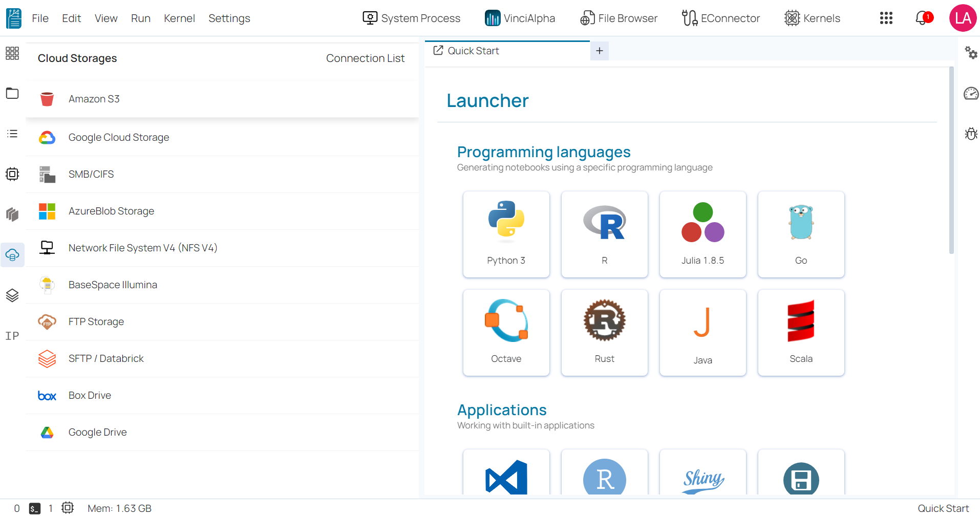
Task: Click Mem: 1.63 GB in status bar
Action: coord(119,508)
